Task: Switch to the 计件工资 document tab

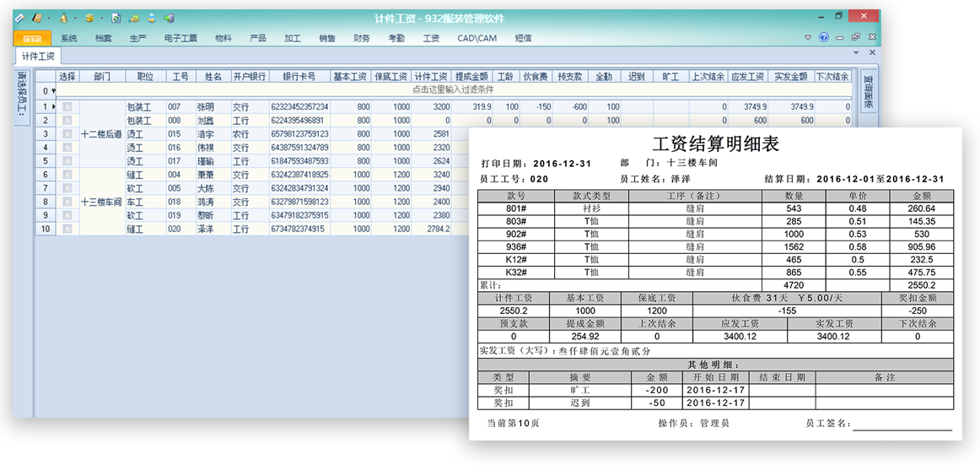Action: 38,56
